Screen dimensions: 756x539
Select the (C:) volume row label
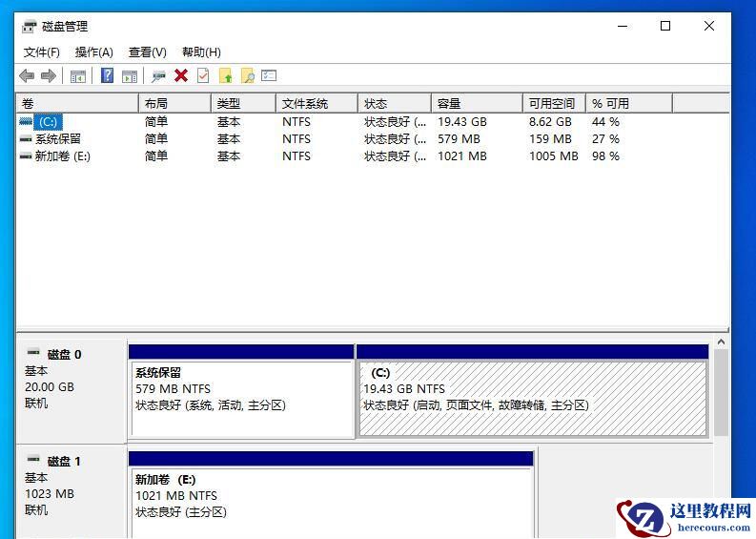[x=49, y=121]
